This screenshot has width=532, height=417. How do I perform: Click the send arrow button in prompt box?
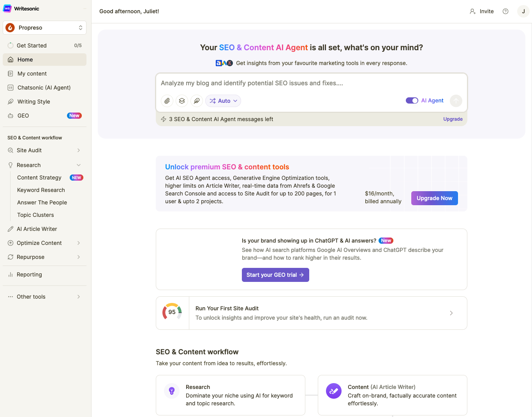456,101
